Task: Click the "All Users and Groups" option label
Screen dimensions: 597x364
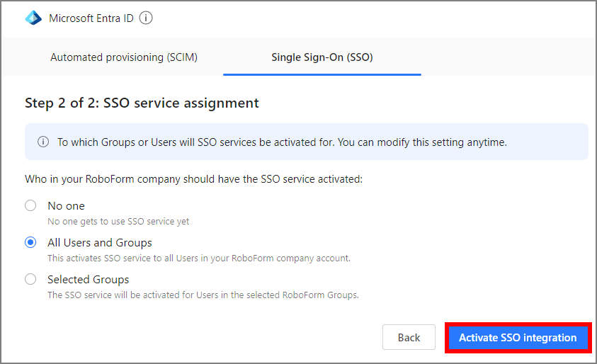Action: click(99, 243)
